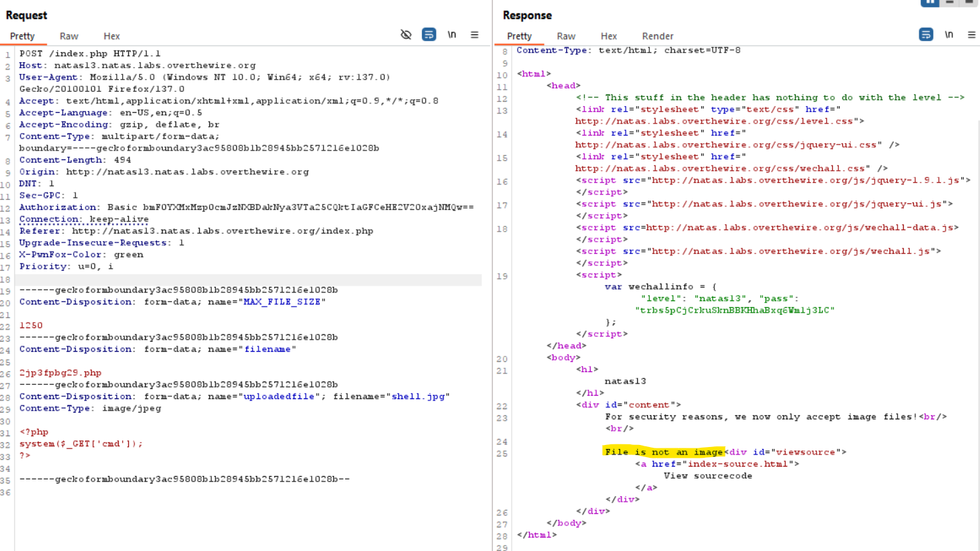
Task: Switch to the Response Hex tab
Action: coord(609,36)
